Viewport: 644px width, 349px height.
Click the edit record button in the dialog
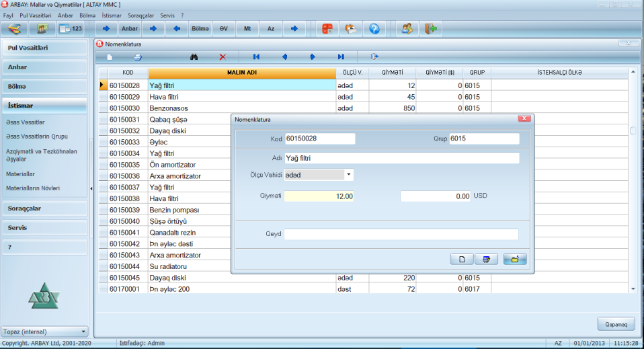[x=485, y=259]
